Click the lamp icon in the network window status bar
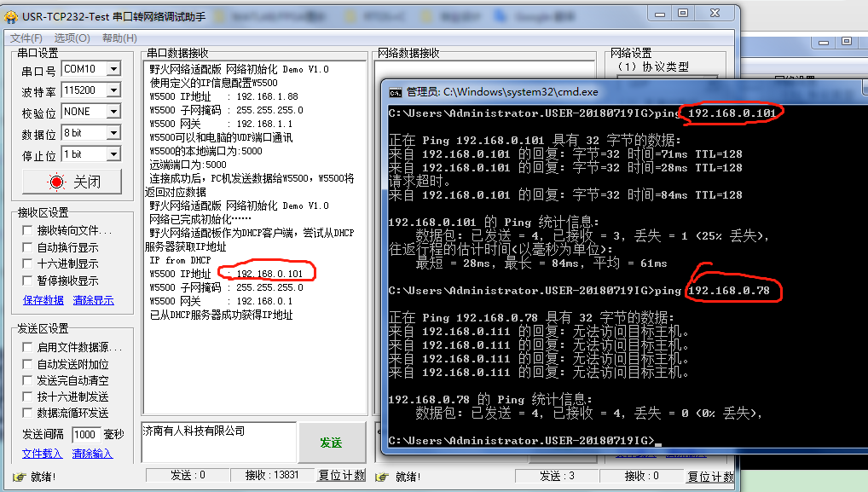 click(x=381, y=477)
